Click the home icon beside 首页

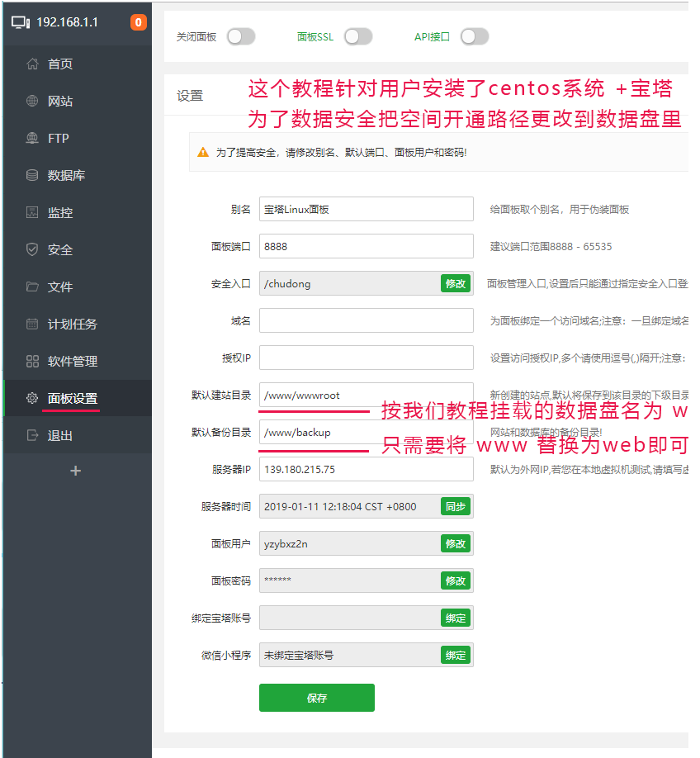coord(32,64)
